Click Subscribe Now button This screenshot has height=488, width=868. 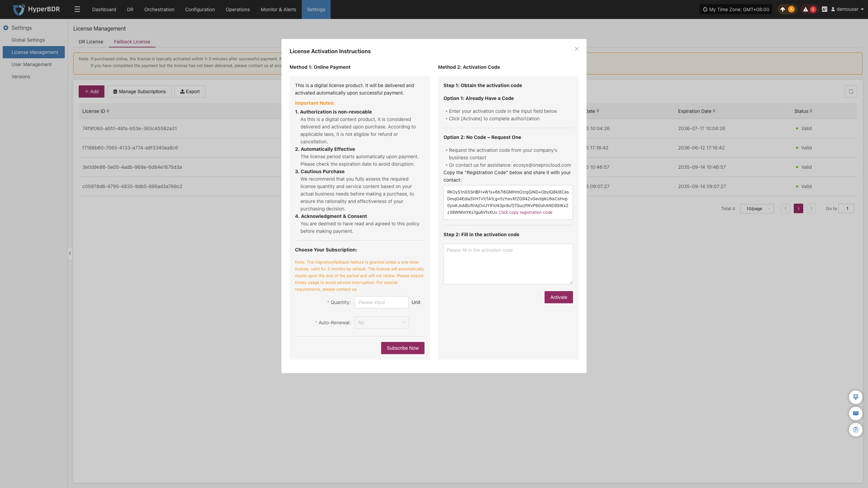[402, 348]
